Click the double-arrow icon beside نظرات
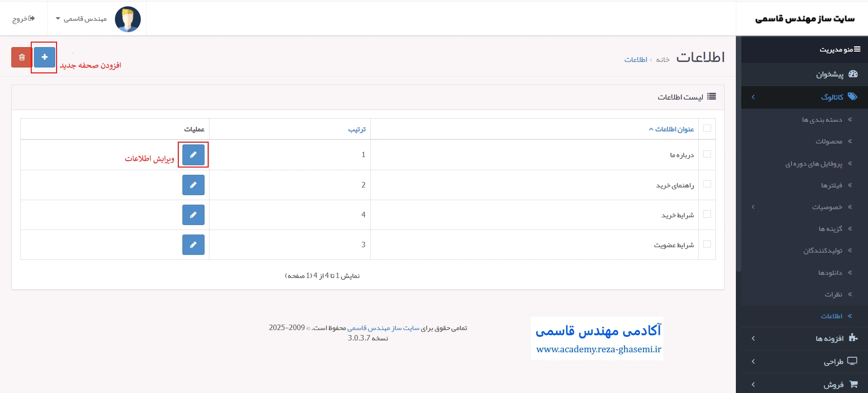 pos(850,294)
